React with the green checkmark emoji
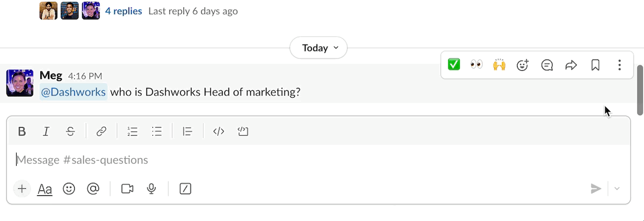644x221 pixels. (454, 65)
